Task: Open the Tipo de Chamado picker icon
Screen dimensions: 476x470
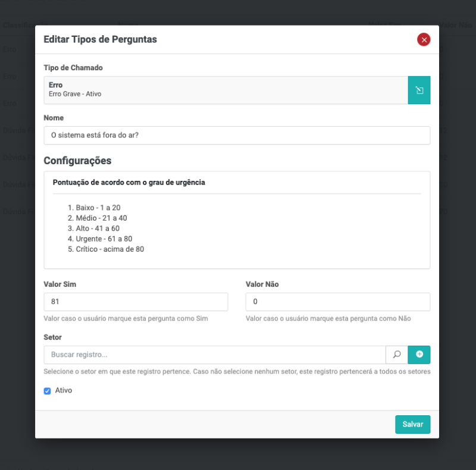Action: [419, 90]
